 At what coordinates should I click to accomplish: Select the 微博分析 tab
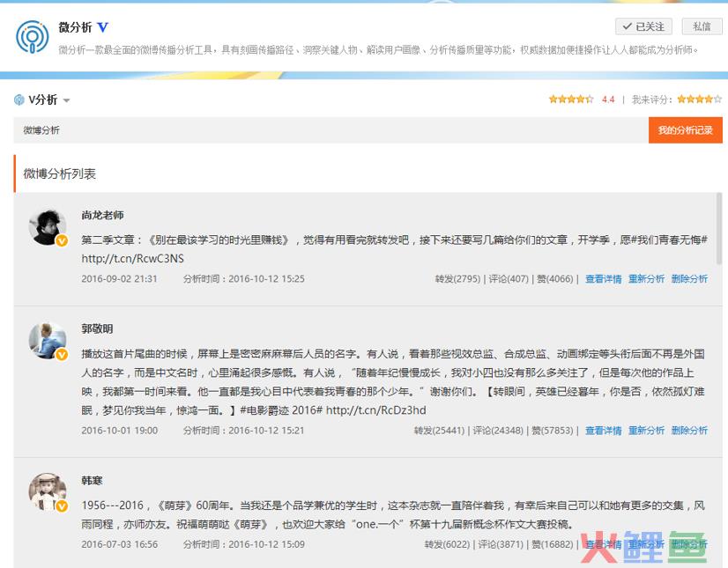41,130
